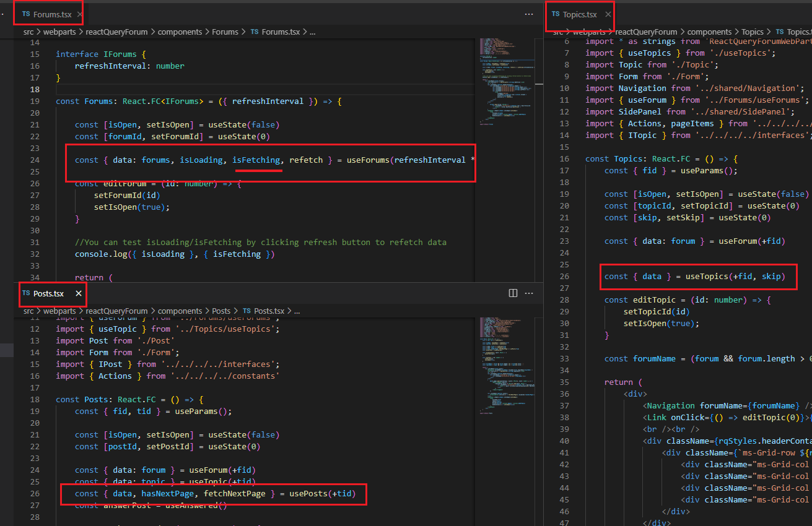Close the Forums.tsx tab
Image resolution: width=812 pixels, height=526 pixels.
pos(78,14)
